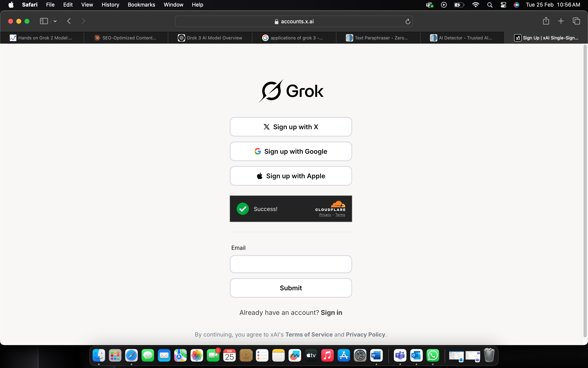Open the Grok 3 AI Model Overview tab
Screen dimensions: 588x368
[x=210, y=38]
